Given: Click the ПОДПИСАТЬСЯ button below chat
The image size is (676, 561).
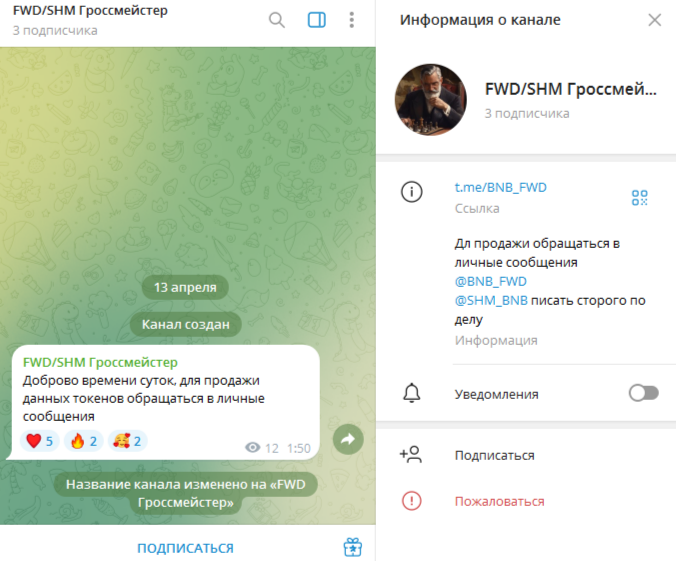Looking at the screenshot, I should point(185,548).
